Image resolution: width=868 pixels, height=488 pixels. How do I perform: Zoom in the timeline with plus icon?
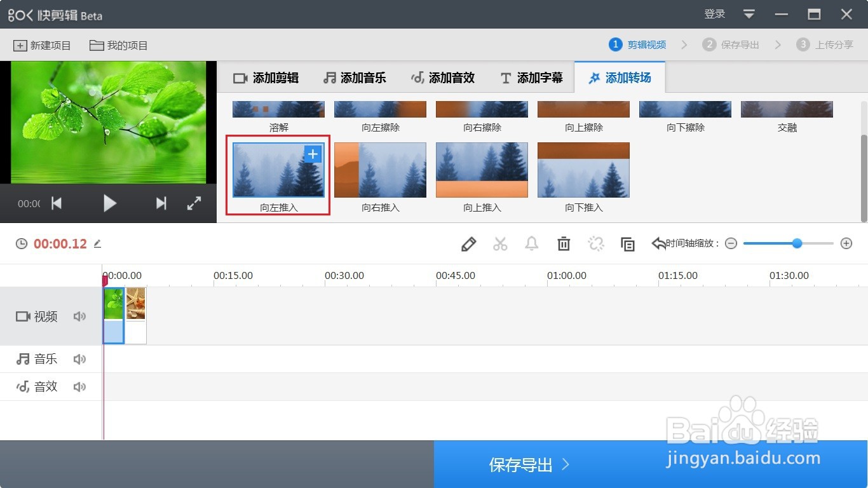(846, 243)
